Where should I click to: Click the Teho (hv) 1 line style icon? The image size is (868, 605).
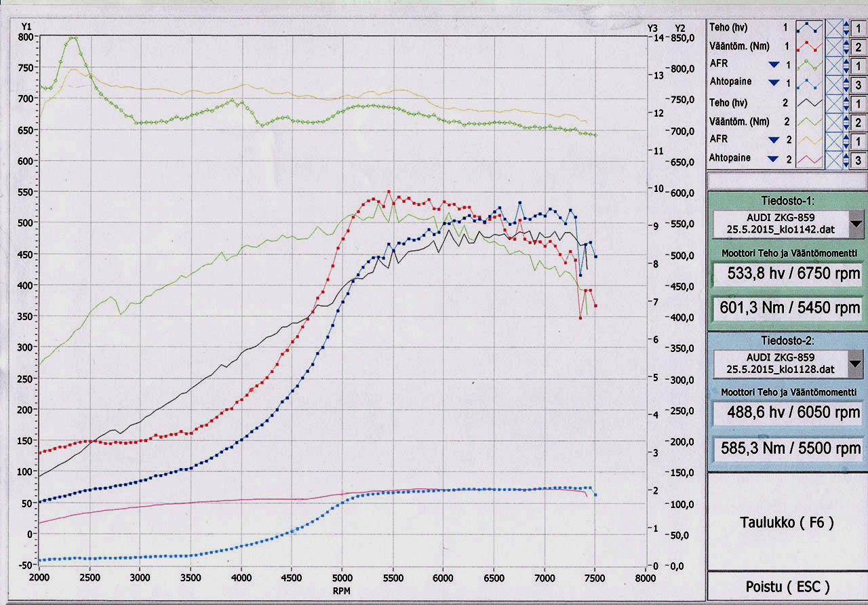810,28
